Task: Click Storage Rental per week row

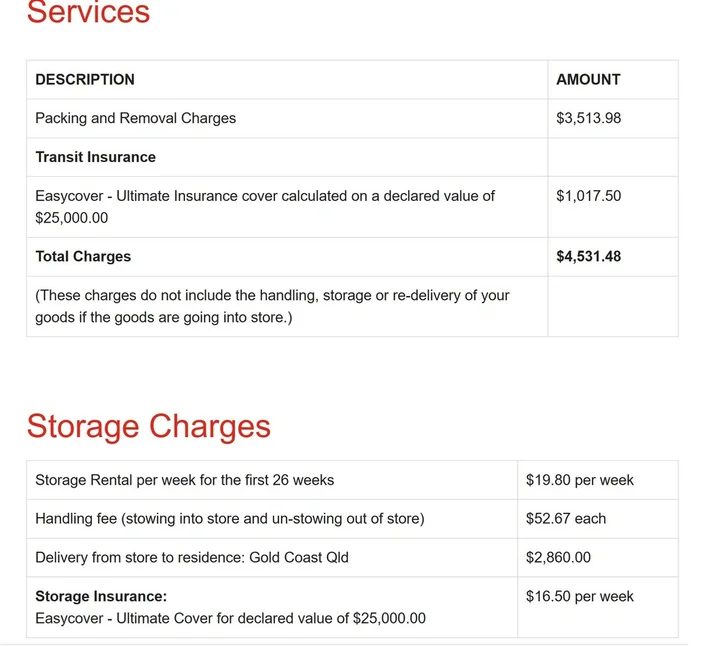Action: coord(184,480)
